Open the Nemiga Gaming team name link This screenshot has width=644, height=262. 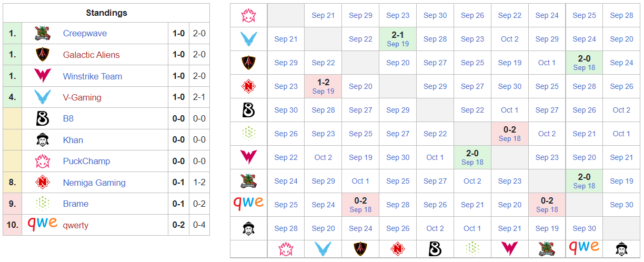coord(94,183)
